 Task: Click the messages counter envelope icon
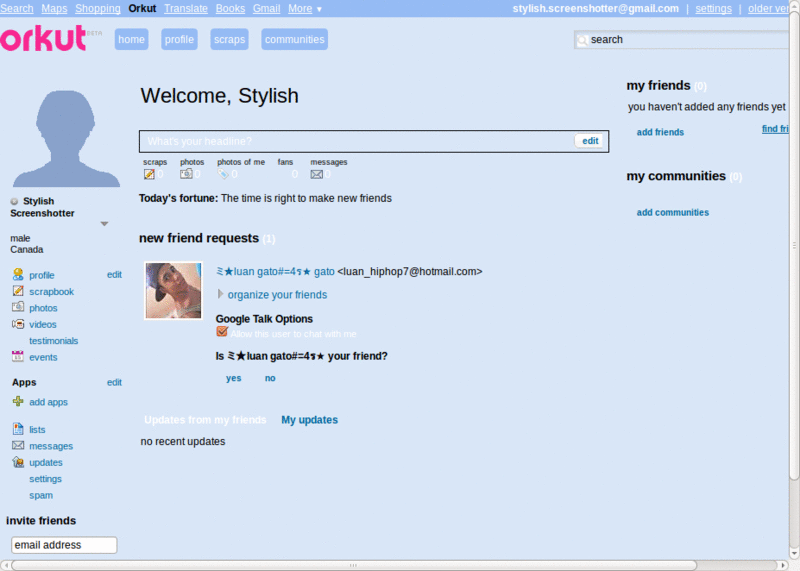coord(316,174)
